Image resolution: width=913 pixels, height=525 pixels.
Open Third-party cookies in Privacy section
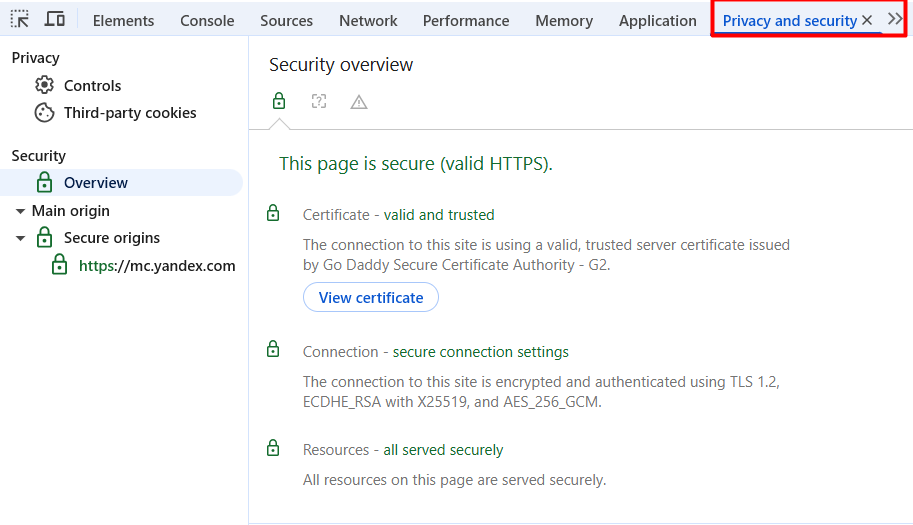pos(130,113)
